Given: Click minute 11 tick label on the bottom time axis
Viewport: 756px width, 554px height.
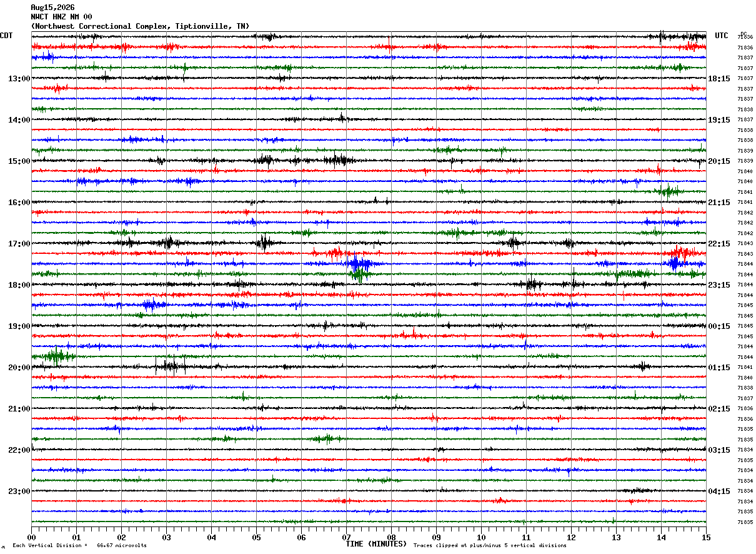Looking at the screenshot, I should click(x=526, y=538).
